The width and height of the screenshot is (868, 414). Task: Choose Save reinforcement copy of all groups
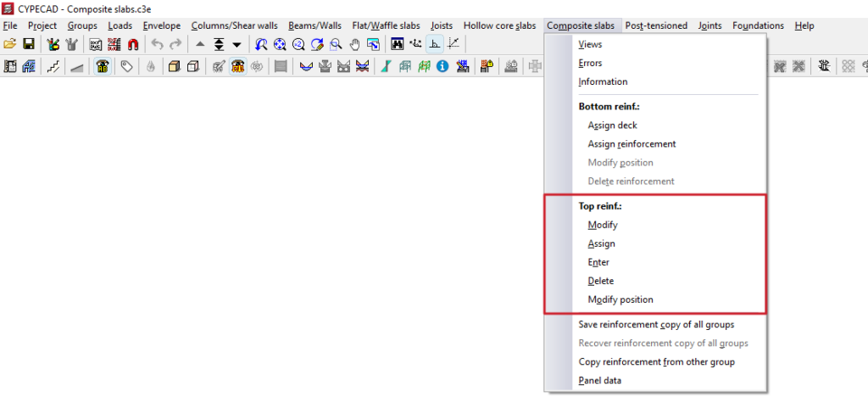(x=655, y=324)
